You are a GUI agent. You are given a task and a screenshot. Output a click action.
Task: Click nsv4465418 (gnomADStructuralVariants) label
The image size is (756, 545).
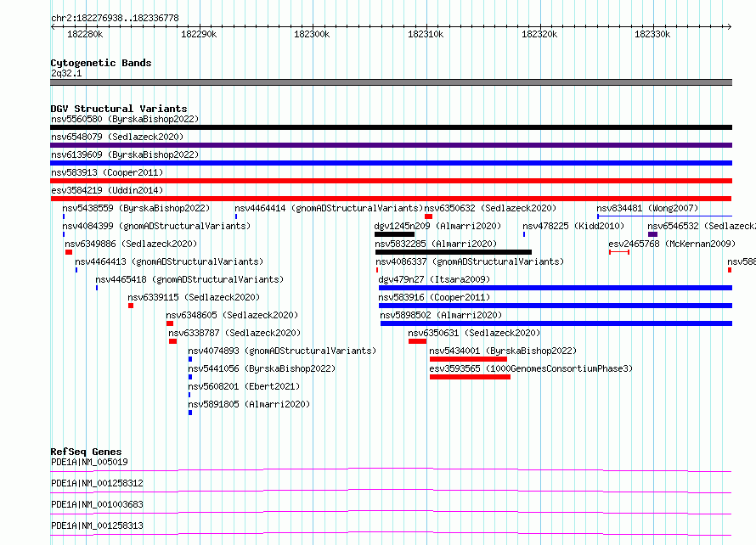click(189, 279)
